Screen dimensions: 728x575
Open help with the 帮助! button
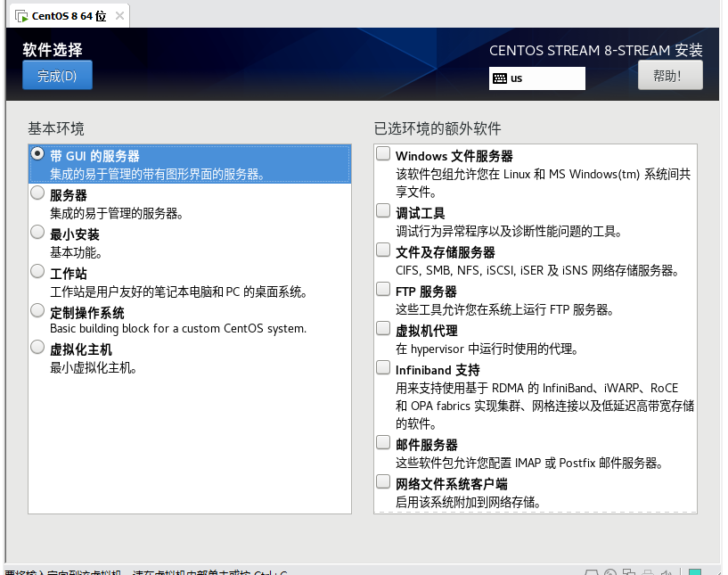(x=670, y=76)
